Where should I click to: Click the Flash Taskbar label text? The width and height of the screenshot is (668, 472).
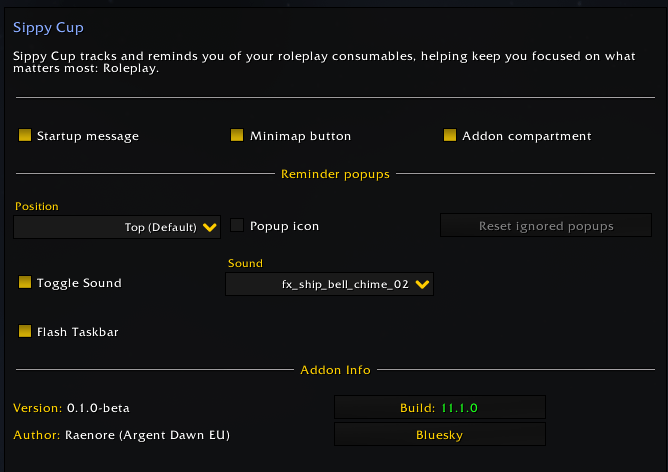point(78,332)
